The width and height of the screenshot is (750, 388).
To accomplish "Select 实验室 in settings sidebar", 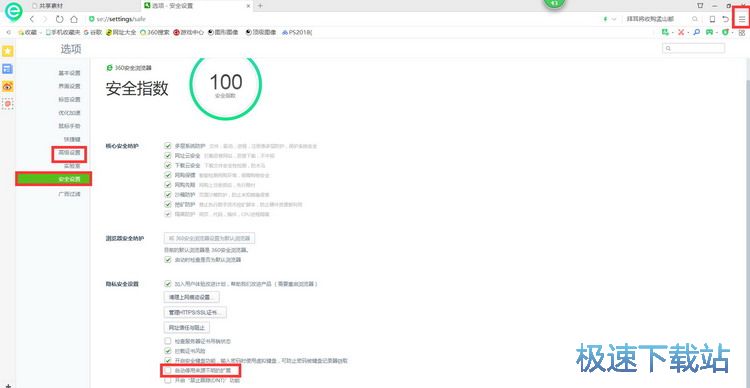I will [x=72, y=166].
